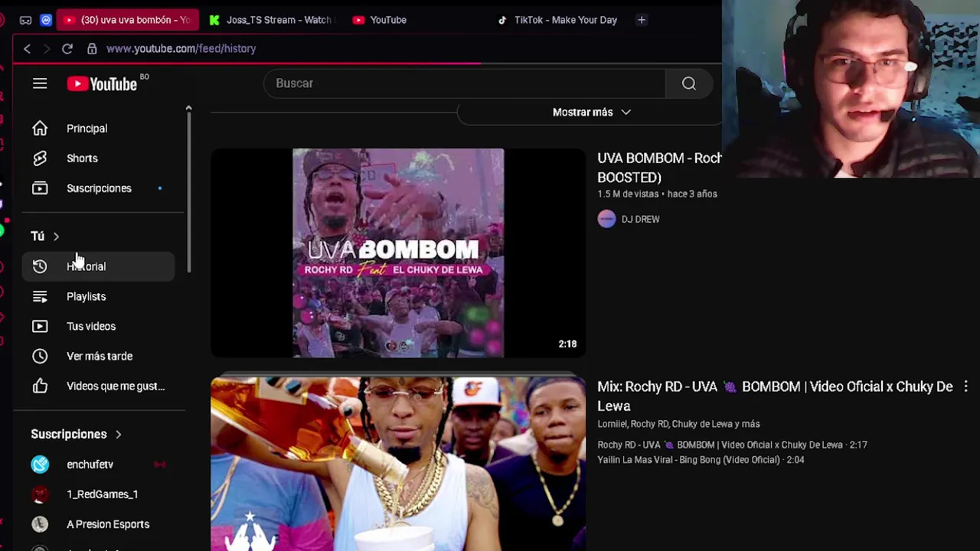This screenshot has width=980, height=551.
Task: Open A Presion Esports channel
Action: click(98, 524)
